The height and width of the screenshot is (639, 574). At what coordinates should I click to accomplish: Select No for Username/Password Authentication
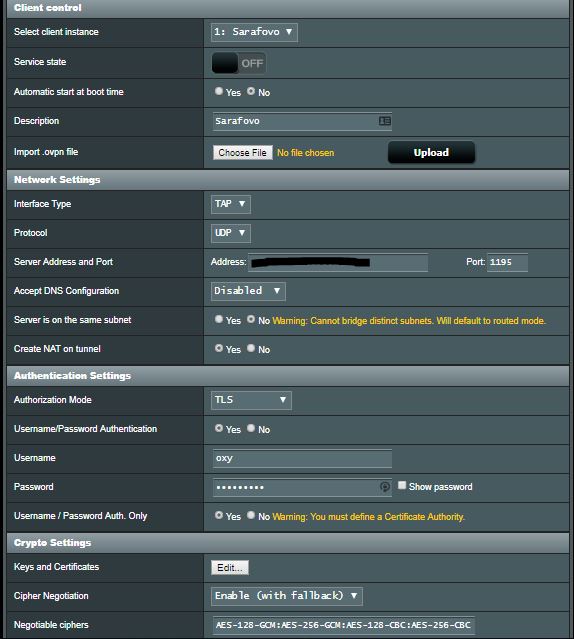pyautogui.click(x=251, y=428)
